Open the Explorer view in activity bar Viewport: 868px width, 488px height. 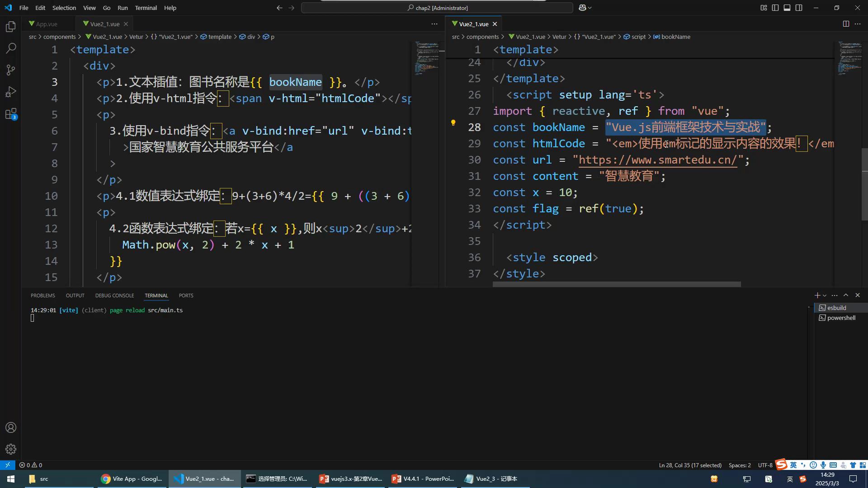11,27
